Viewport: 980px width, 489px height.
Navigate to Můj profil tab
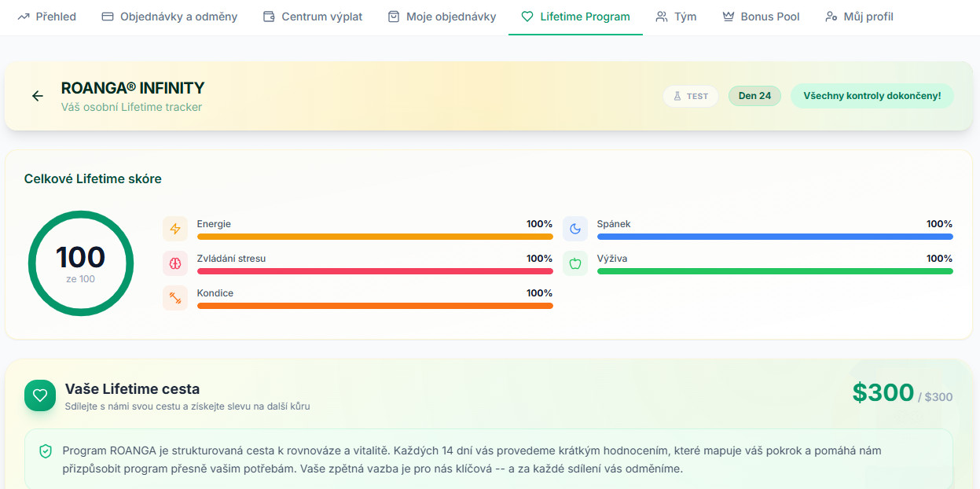coord(859,17)
